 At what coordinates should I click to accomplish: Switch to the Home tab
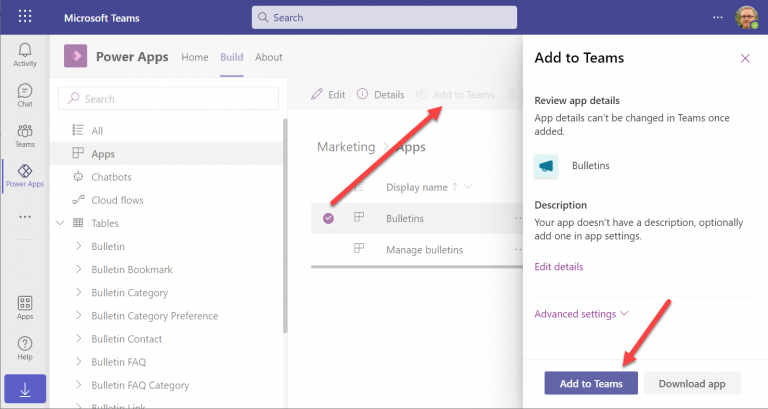point(195,57)
